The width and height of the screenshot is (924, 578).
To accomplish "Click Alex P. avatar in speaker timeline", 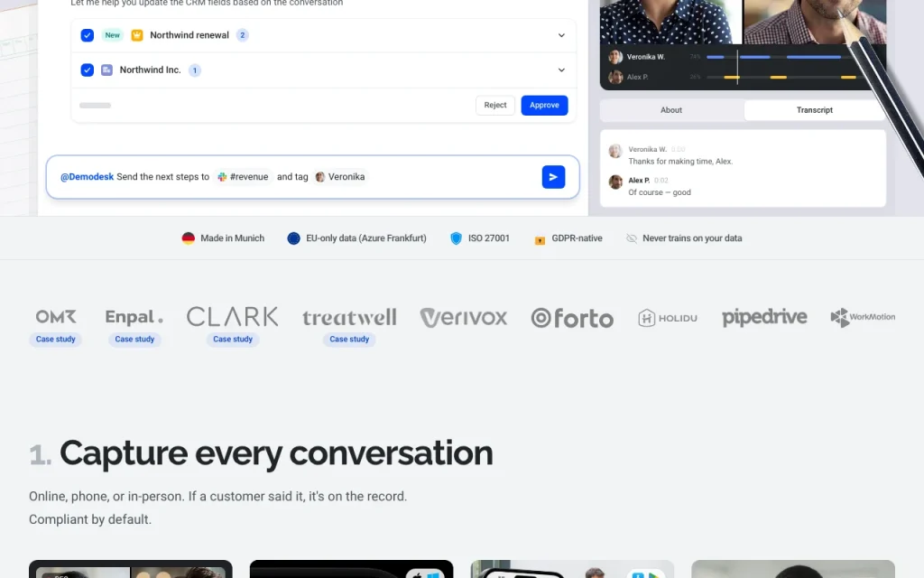I will 615,77.
